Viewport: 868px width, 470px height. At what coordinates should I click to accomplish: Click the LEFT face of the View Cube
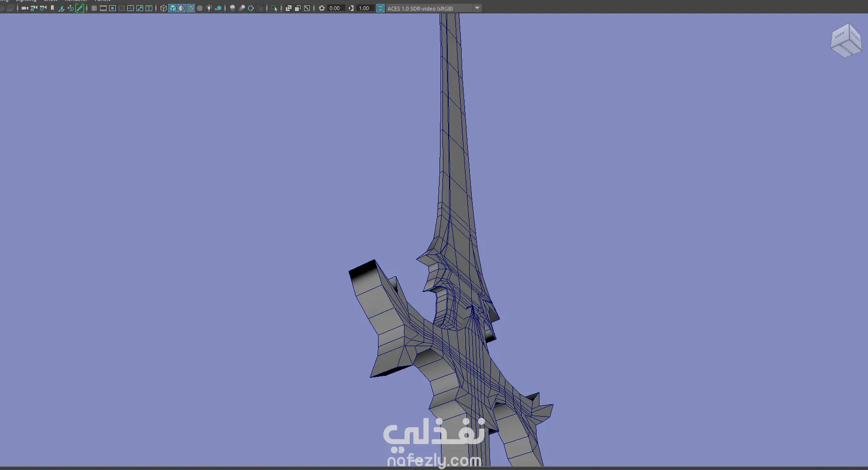[x=839, y=36]
